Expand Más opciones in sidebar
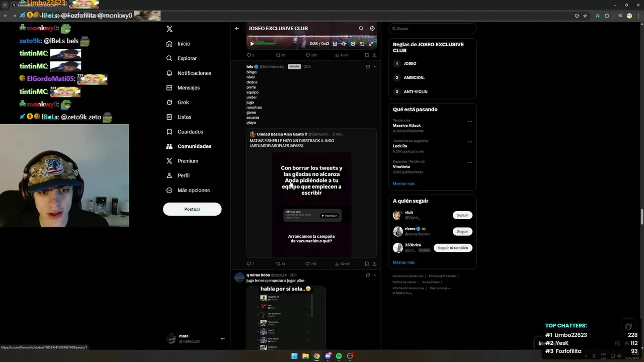The height and width of the screenshot is (362, 644). 188,190
